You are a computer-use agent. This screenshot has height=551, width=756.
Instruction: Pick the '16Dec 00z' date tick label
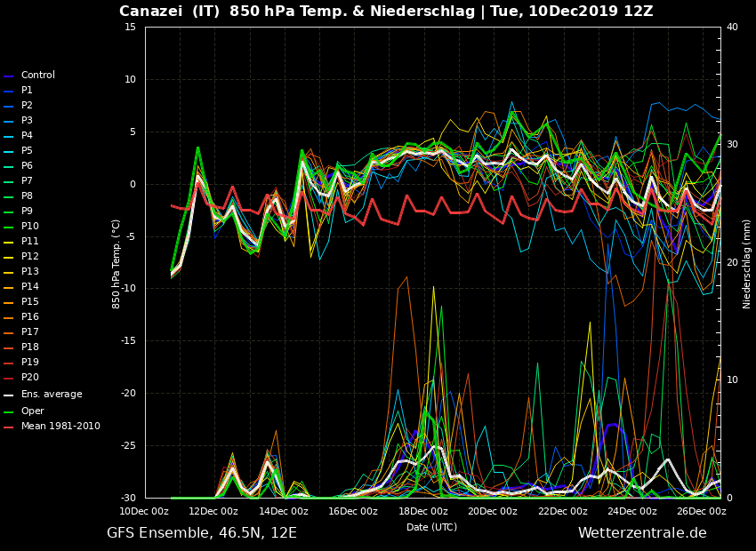[353, 512]
